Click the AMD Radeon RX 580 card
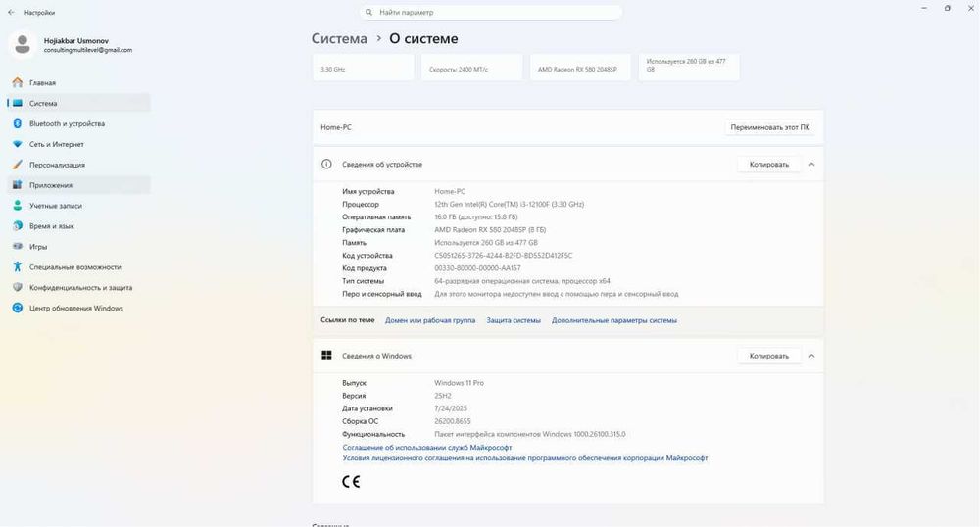 (x=580, y=68)
